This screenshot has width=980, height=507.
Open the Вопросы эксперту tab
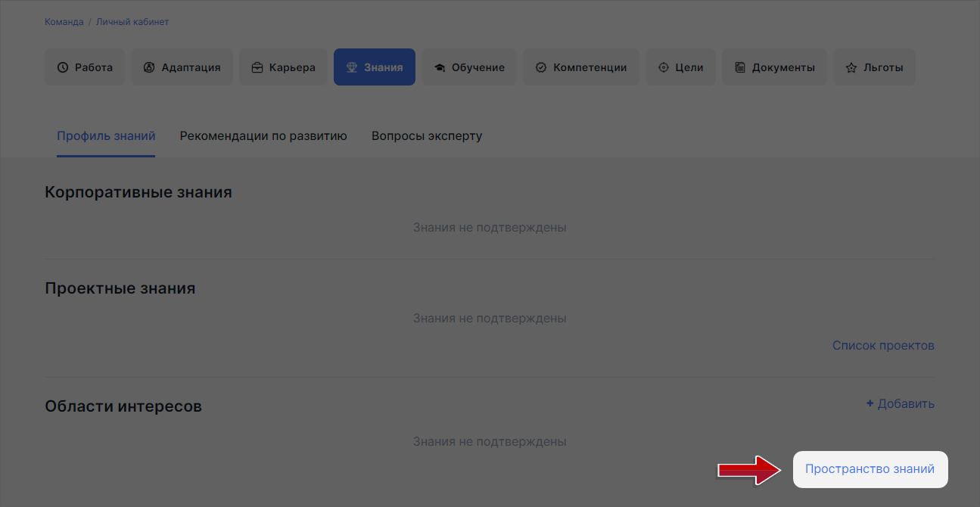426,135
